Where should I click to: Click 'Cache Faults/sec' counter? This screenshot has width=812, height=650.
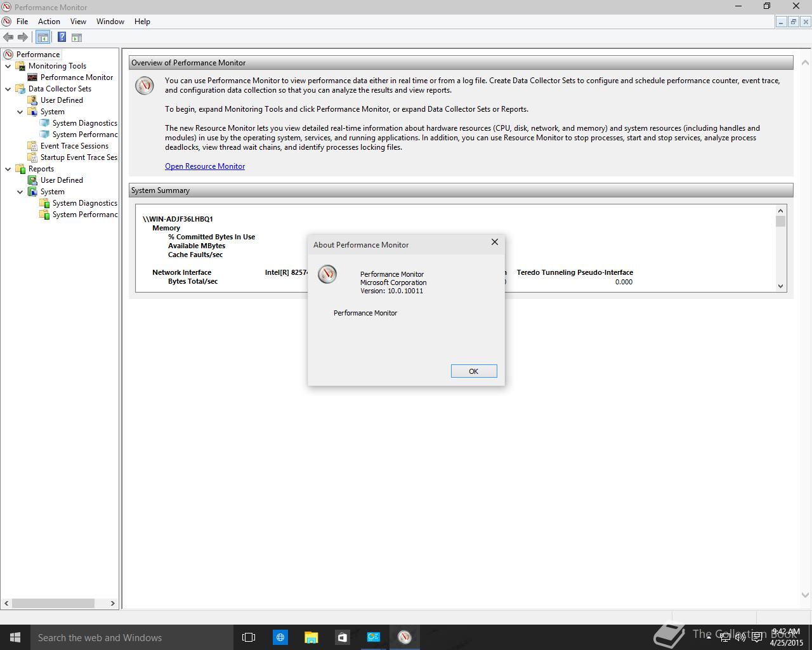(195, 255)
